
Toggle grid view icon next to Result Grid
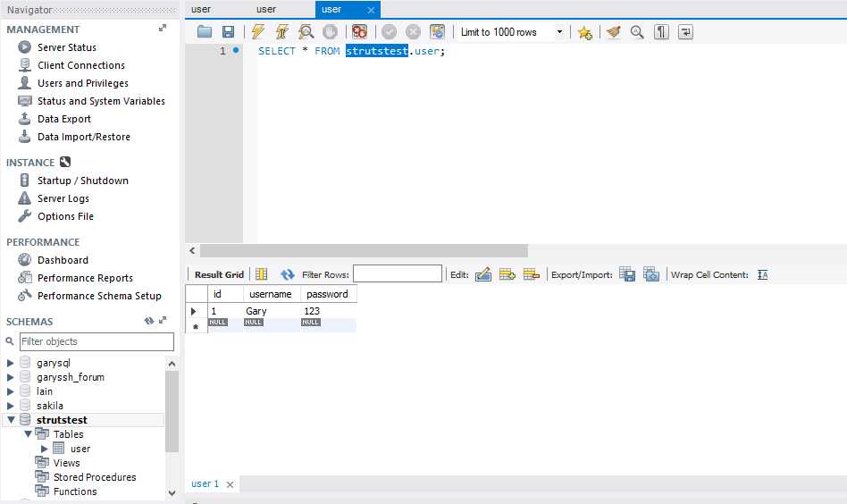click(x=262, y=274)
